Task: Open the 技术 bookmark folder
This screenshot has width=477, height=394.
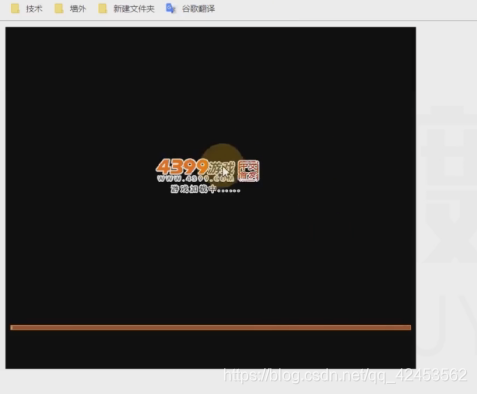Action: click(27, 9)
